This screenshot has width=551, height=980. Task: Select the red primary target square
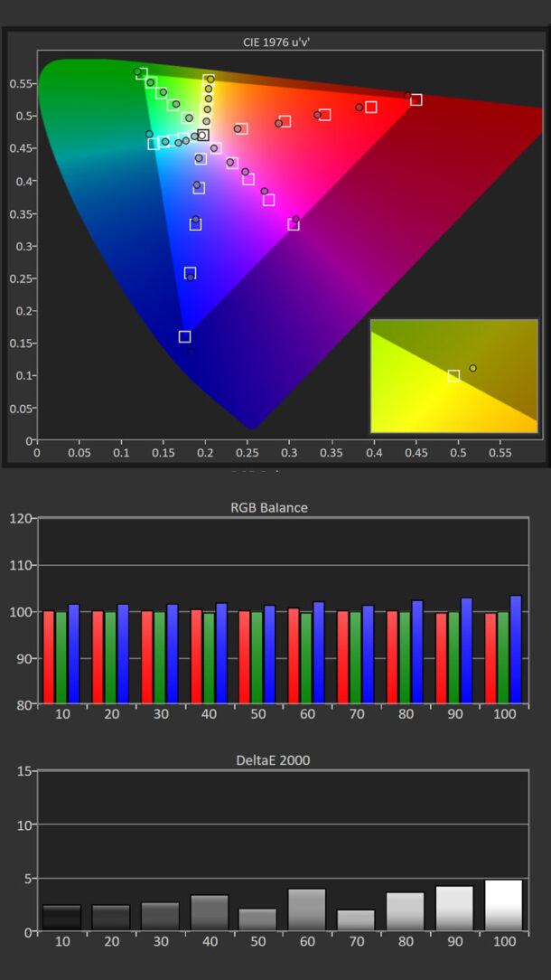tap(416, 99)
